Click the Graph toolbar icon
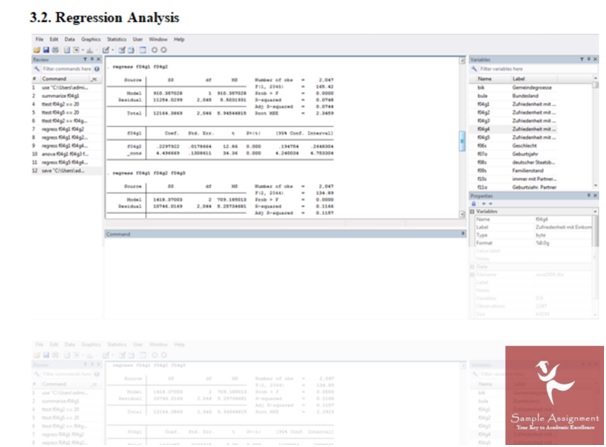Screen dimensions: 606x447 coord(90,50)
